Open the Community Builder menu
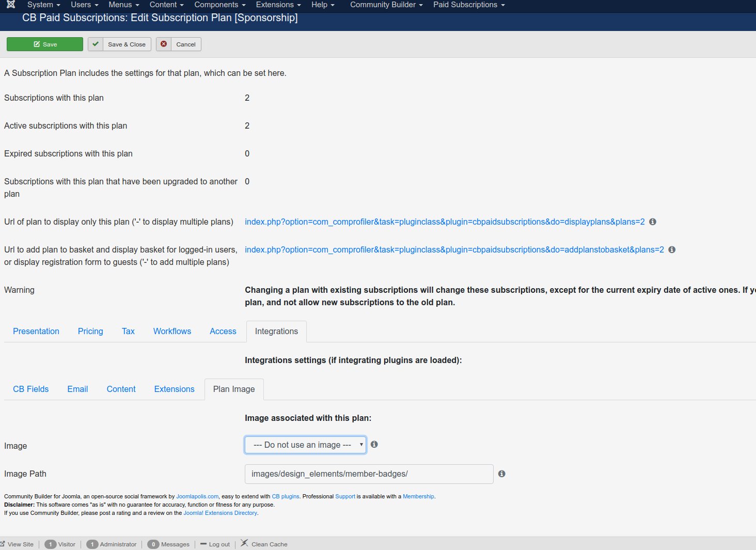The height and width of the screenshot is (550, 756). point(386,5)
